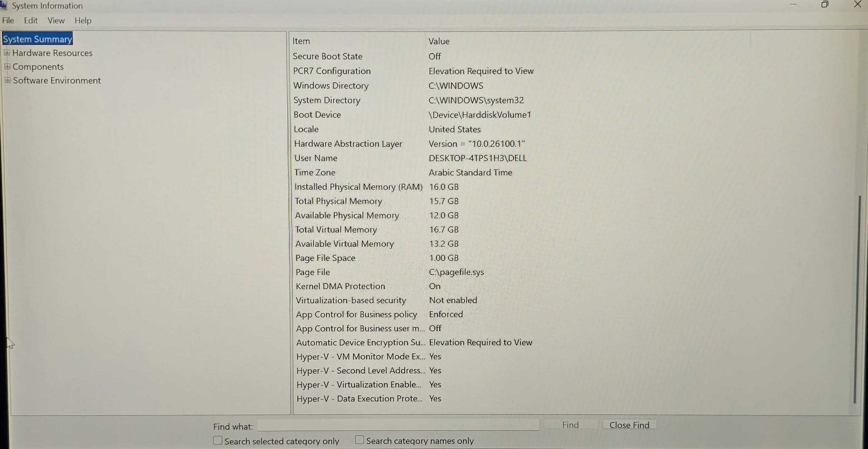868x449 pixels.
Task: Enable Search selected category only checkbox
Action: [x=218, y=441]
